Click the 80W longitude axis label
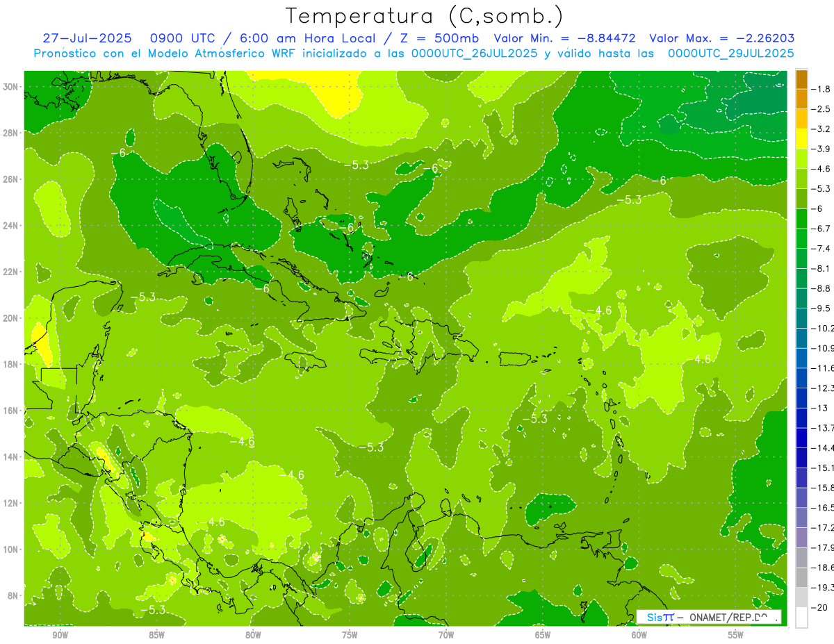This screenshot has width=834, height=644. [x=253, y=635]
